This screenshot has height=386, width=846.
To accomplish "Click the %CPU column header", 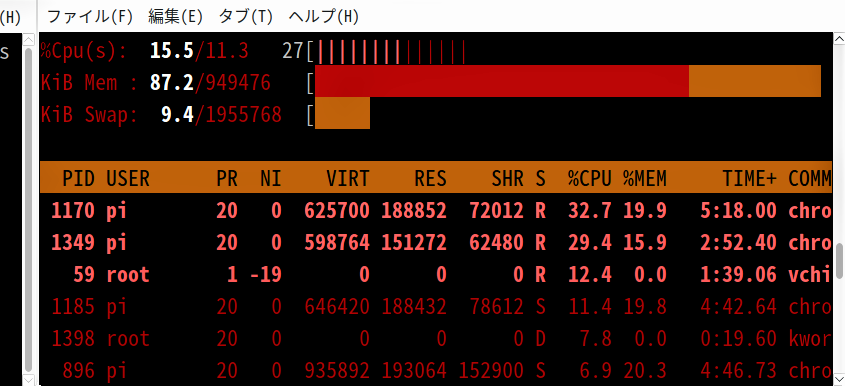I will pyautogui.click(x=590, y=178).
